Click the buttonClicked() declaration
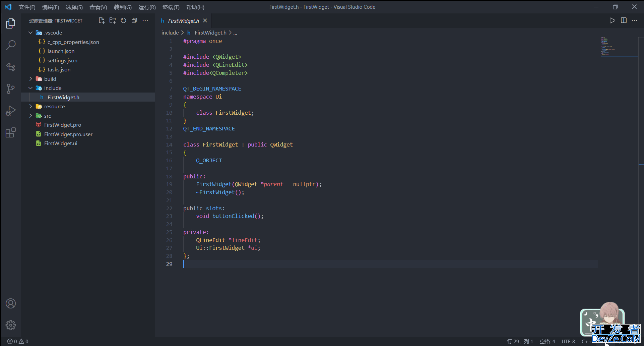The width and height of the screenshot is (644, 346). tap(230, 216)
